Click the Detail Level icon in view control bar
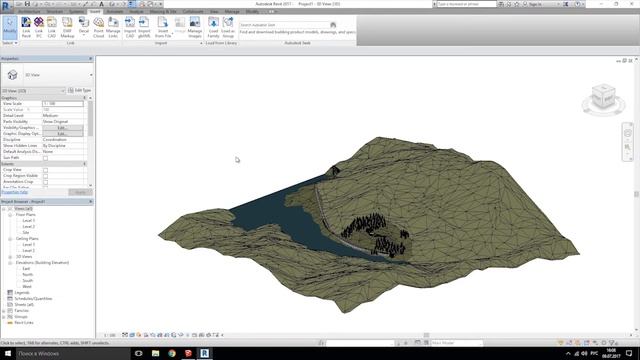The image size is (640, 360). (125, 335)
